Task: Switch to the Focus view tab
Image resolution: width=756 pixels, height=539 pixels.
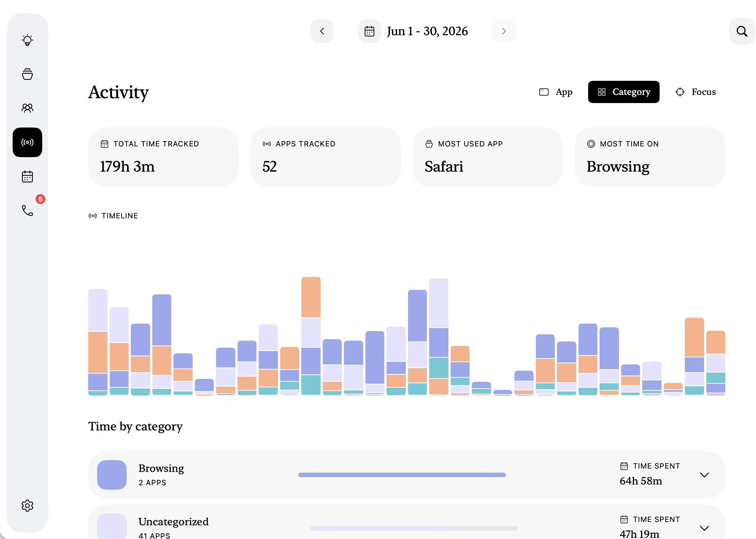Action: point(696,92)
